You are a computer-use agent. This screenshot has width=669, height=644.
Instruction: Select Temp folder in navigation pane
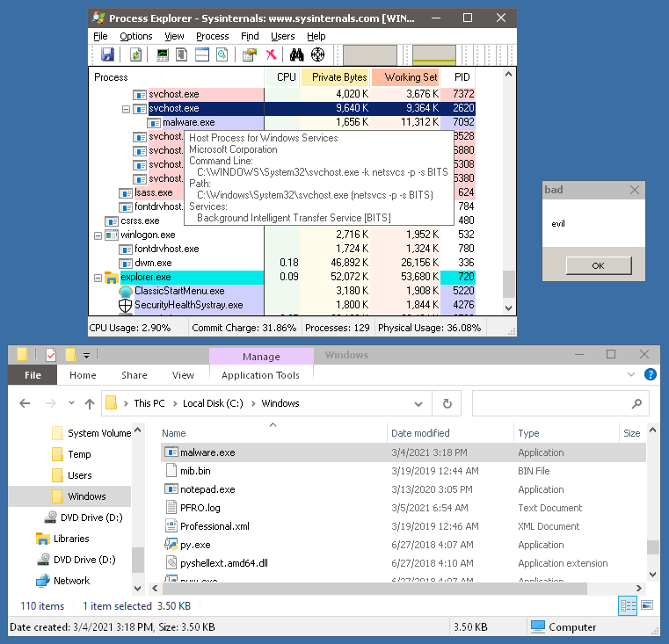[x=79, y=454]
